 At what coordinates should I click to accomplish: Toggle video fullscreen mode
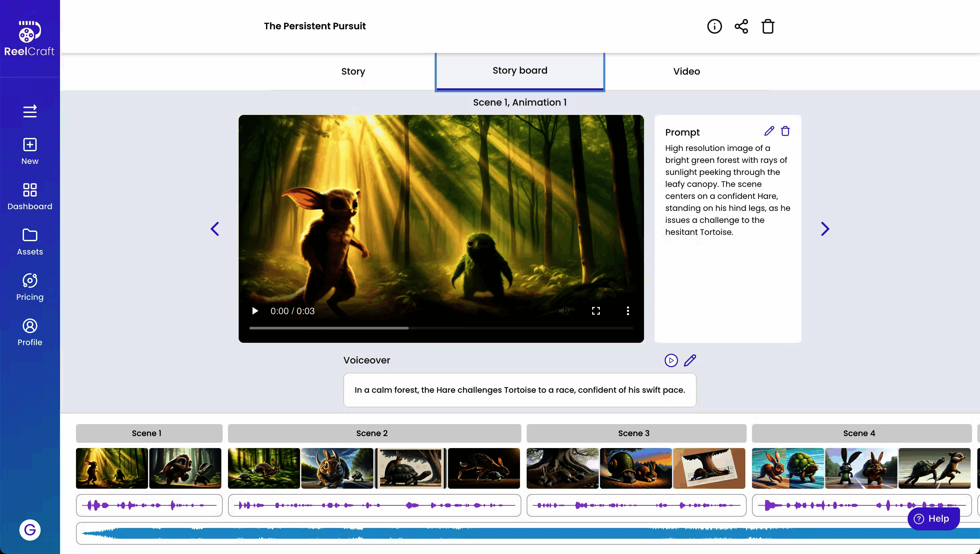pyautogui.click(x=596, y=311)
